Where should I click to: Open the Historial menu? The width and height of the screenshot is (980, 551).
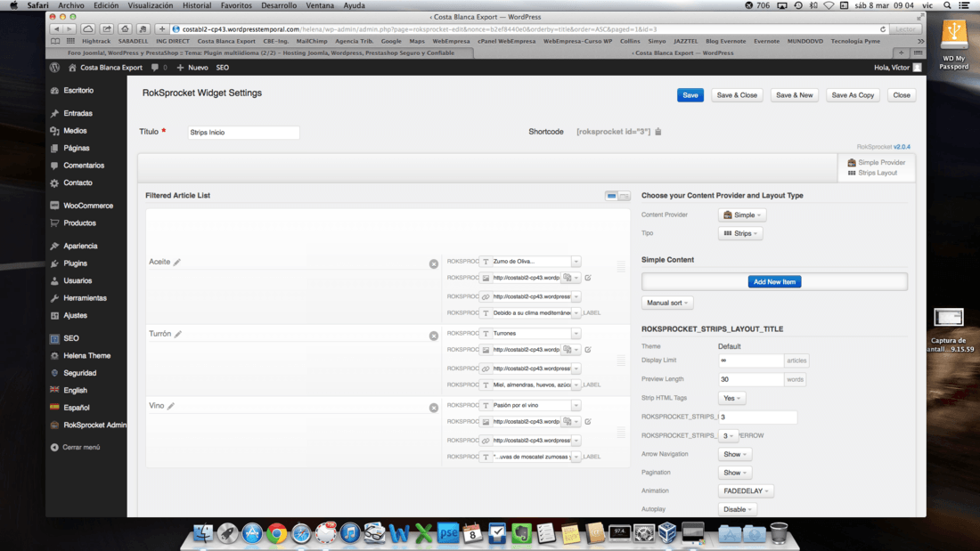tap(197, 5)
